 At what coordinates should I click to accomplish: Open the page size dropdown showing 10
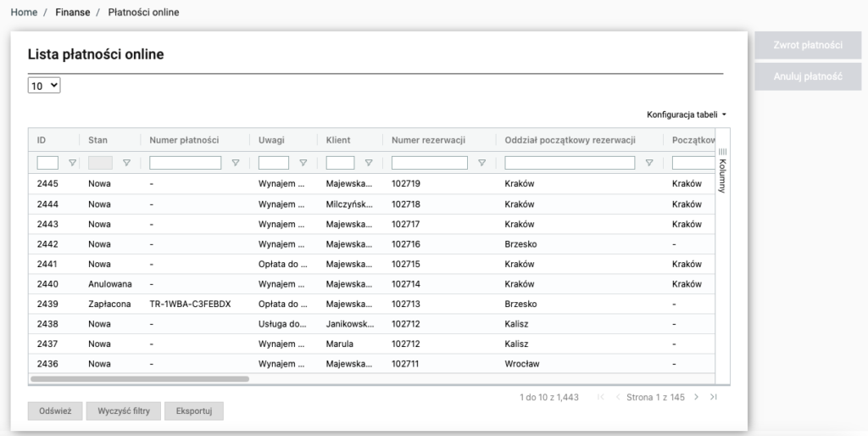[44, 86]
